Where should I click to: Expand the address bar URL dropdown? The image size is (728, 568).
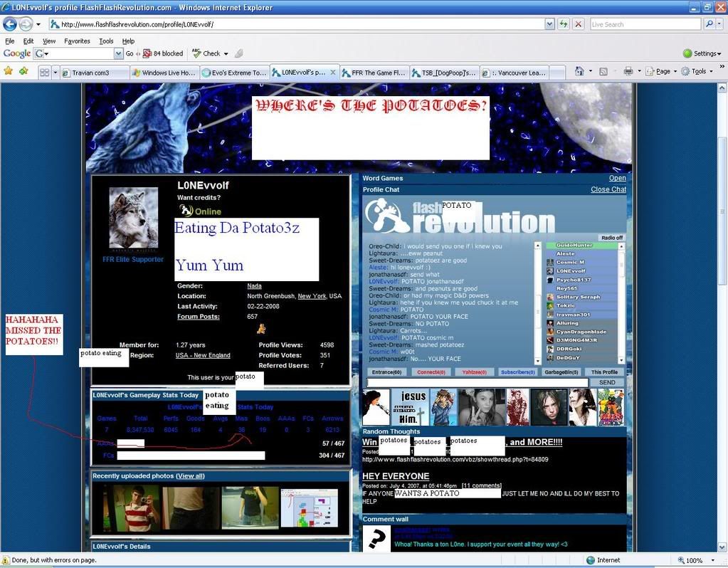tap(549, 24)
